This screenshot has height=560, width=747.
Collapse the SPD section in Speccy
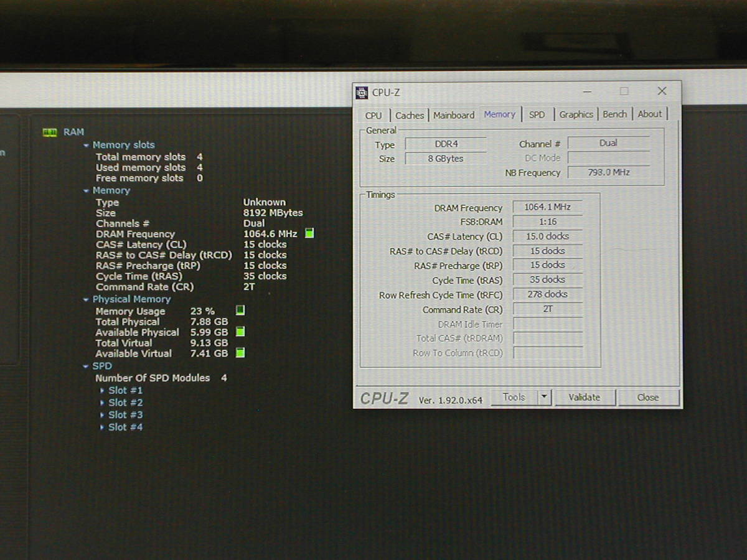87,366
